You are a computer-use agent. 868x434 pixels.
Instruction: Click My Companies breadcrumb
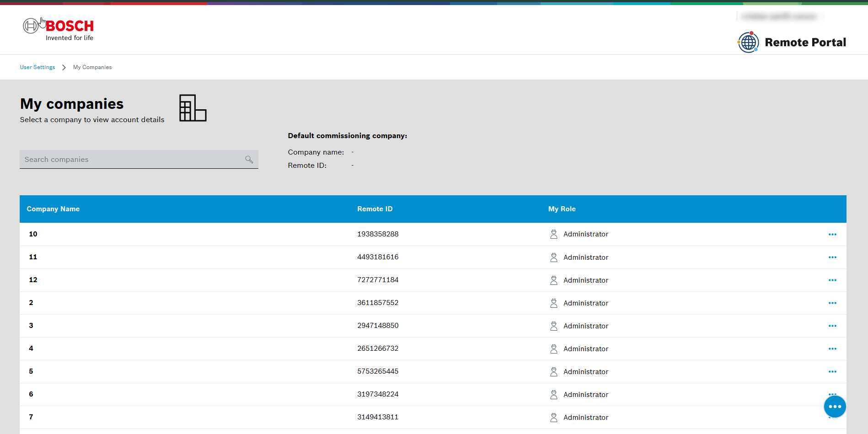(92, 67)
